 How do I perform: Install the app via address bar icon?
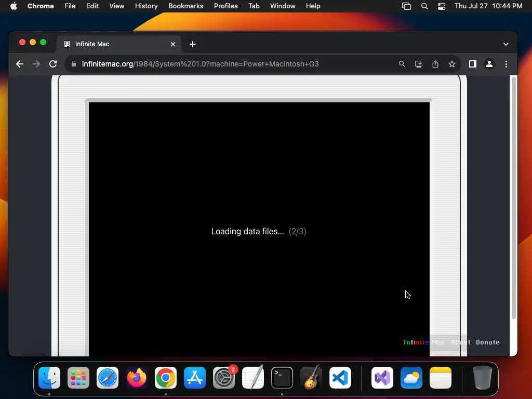419,64
